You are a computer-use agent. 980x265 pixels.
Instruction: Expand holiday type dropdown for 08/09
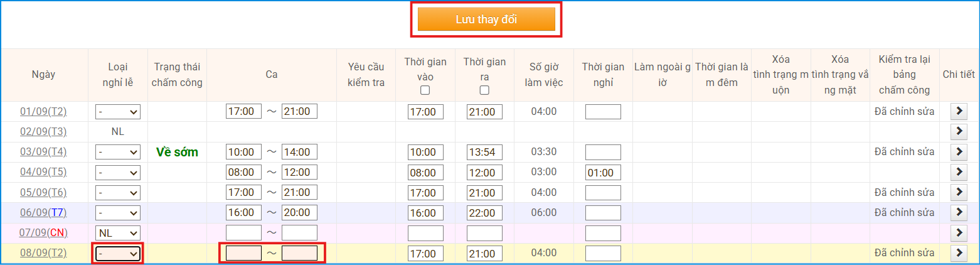[118, 254]
